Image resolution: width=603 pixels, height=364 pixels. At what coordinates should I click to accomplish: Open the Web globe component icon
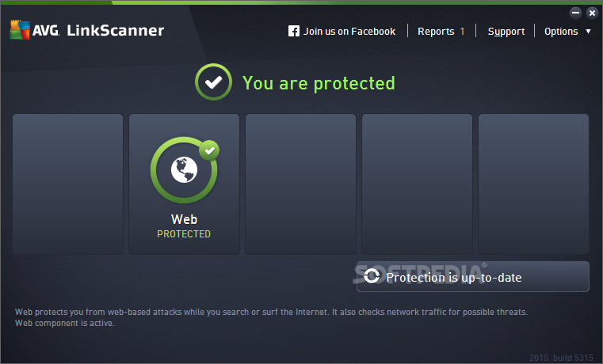coord(184,169)
